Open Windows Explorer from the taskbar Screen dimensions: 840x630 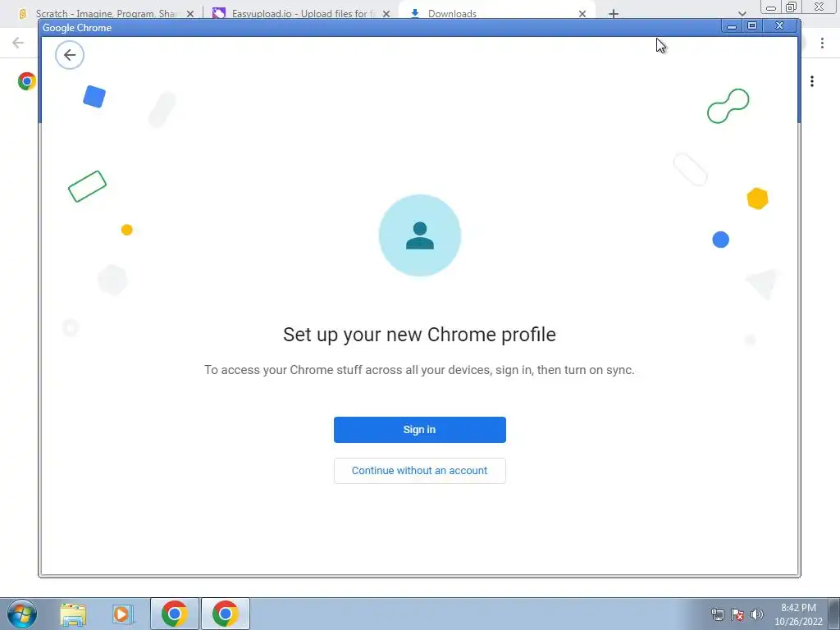73,614
